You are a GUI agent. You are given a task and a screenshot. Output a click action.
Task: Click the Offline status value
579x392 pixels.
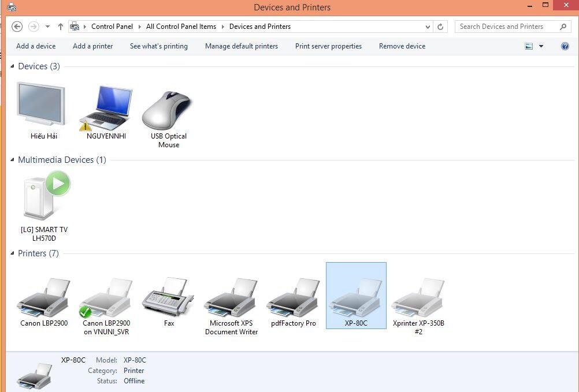click(x=134, y=381)
